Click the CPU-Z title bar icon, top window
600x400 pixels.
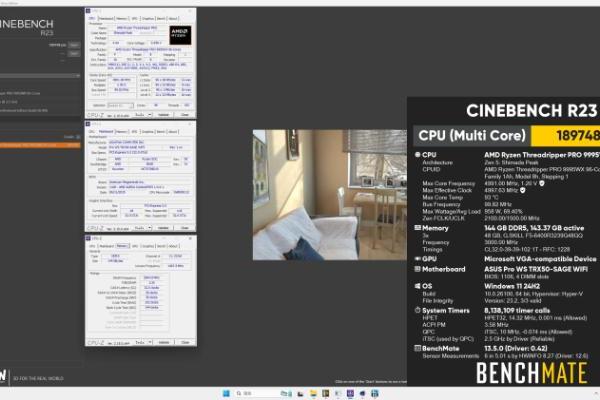[88, 11]
